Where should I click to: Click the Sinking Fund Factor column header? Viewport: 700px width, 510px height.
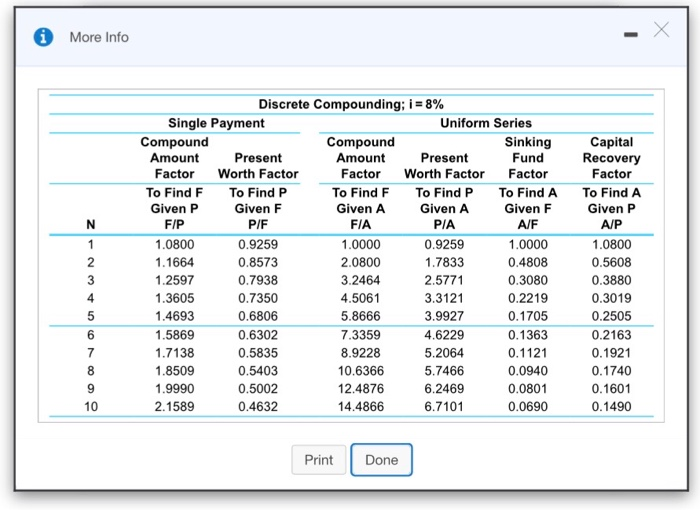528,158
